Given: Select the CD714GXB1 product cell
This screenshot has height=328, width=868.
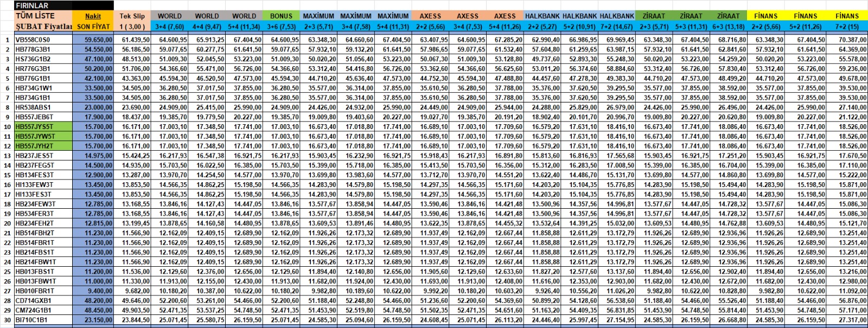Looking at the screenshot, I should tap(43, 301).
